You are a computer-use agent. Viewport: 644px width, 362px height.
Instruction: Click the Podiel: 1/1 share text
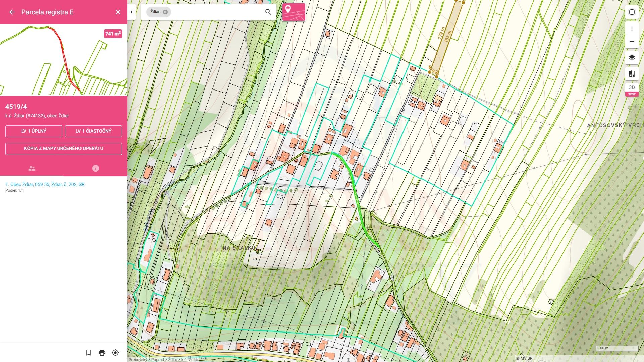coord(15,190)
